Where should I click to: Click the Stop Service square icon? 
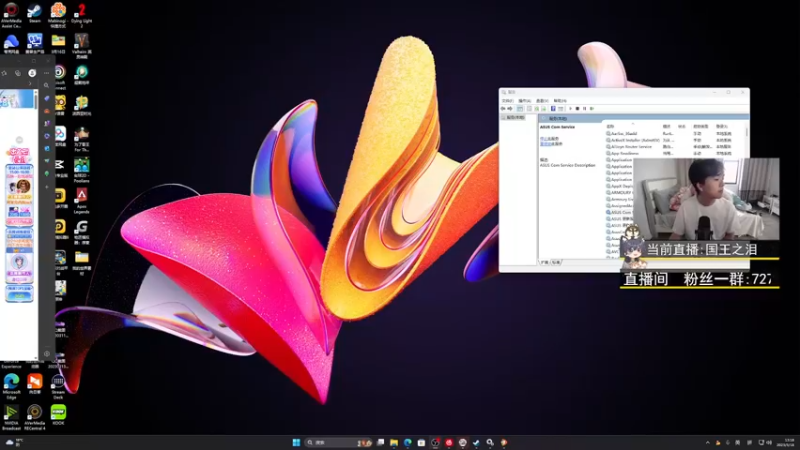click(578, 109)
